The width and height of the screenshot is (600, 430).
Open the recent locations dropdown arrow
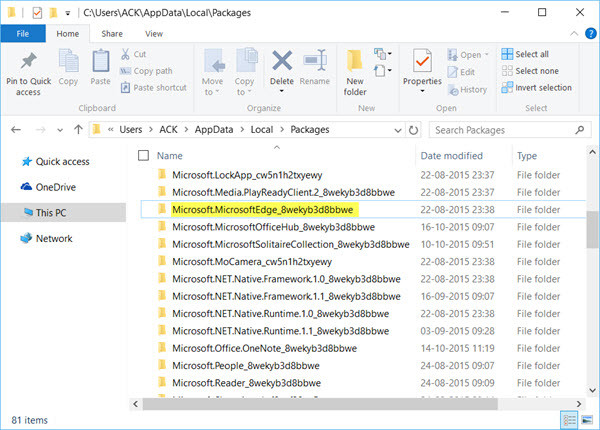click(x=60, y=130)
